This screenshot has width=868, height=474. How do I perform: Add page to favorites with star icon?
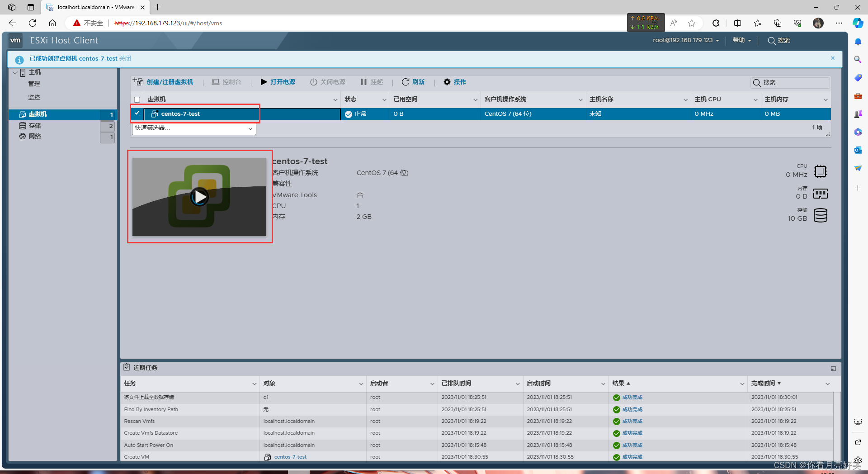(692, 23)
